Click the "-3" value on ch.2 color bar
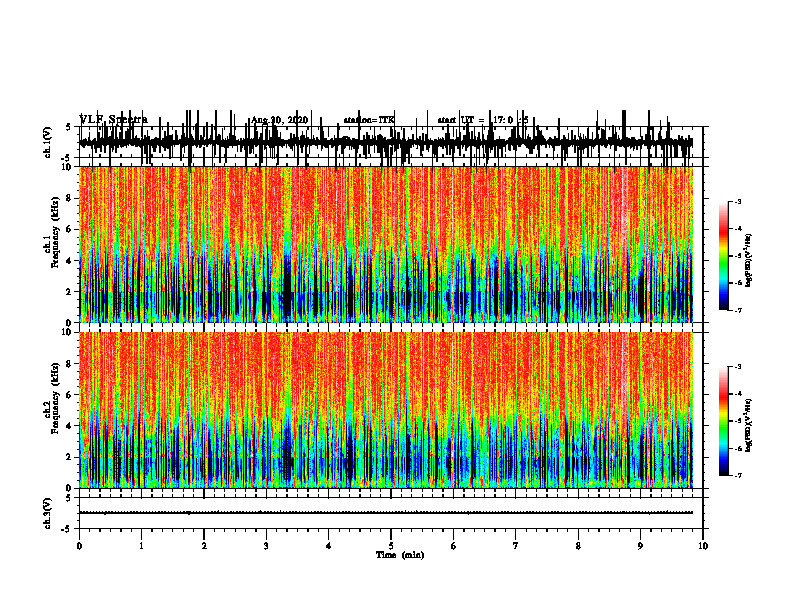Viewport: 792px width, 612px height. pyautogui.click(x=737, y=367)
